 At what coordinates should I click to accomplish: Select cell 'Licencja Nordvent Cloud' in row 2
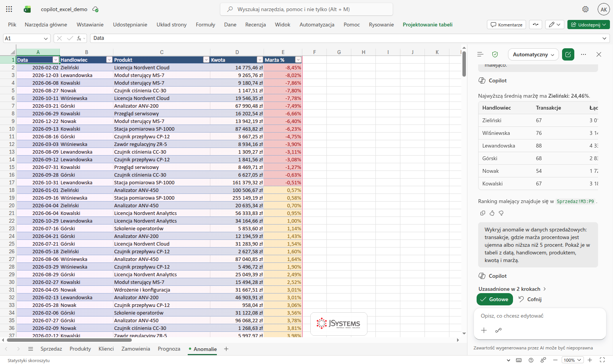pos(162,67)
